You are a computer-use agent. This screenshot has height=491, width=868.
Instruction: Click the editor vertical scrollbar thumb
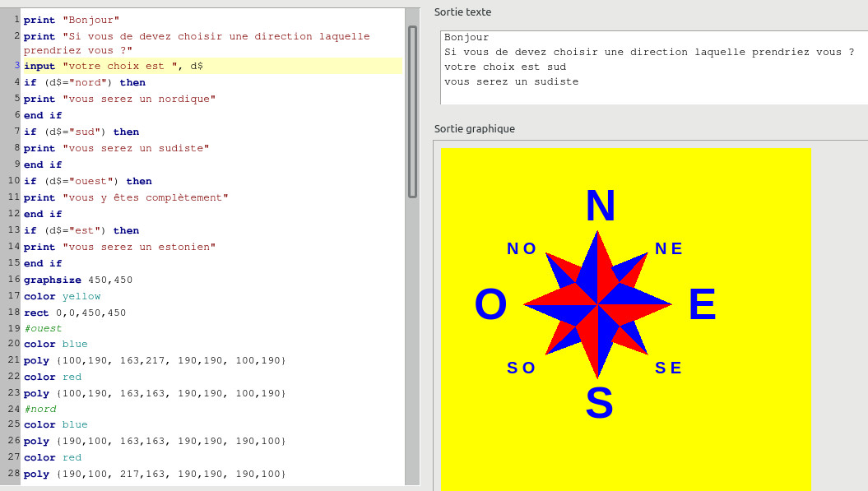pyautogui.click(x=412, y=111)
